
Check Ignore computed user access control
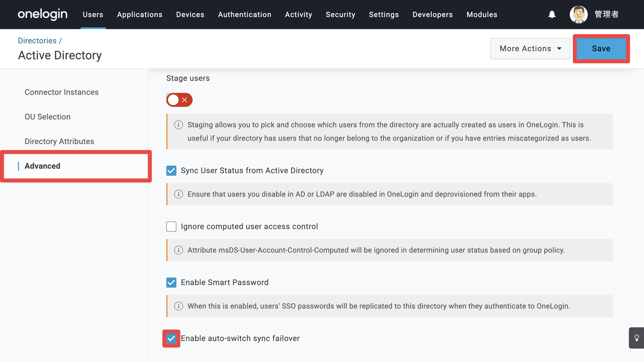point(171,227)
